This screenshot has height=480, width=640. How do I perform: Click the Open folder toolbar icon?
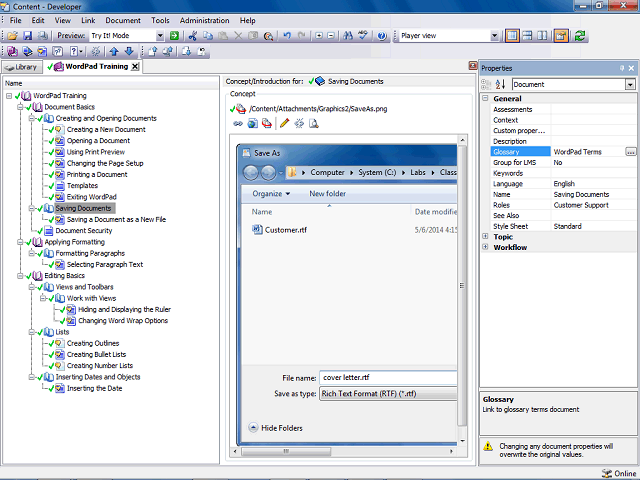pyautogui.click(x=13, y=36)
